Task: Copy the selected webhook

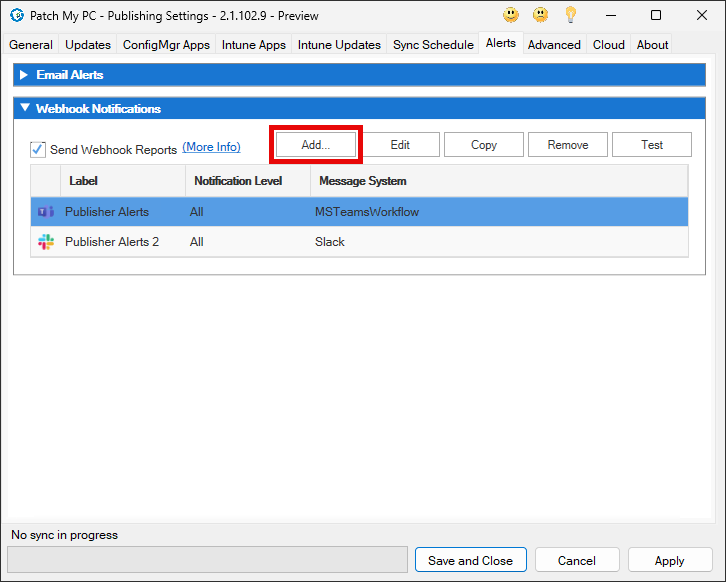Action: click(x=484, y=144)
